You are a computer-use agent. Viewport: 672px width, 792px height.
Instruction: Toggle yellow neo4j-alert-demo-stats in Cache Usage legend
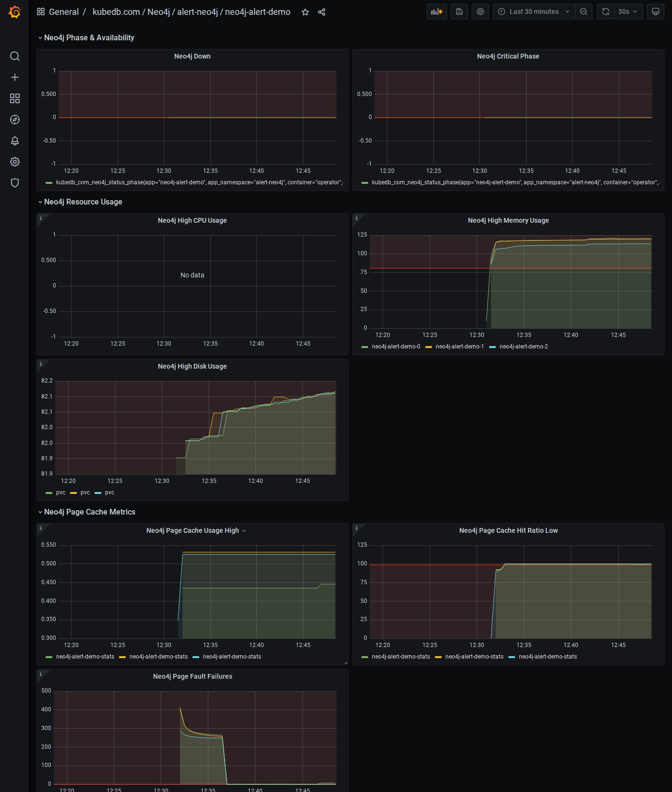pyautogui.click(x=158, y=657)
